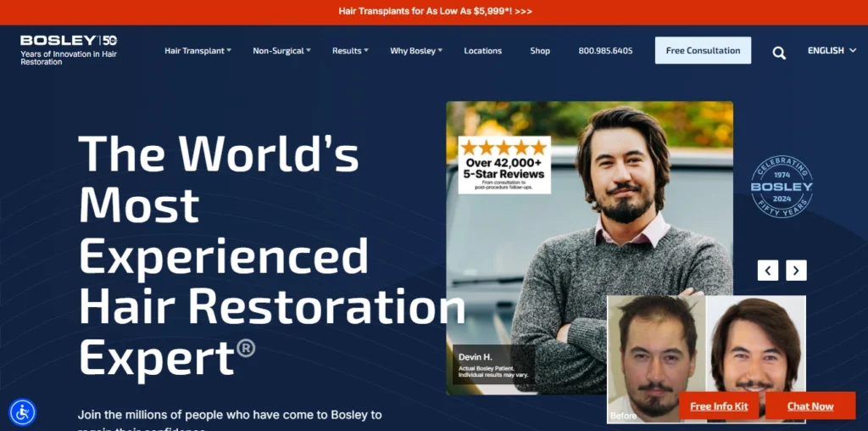The image size is (868, 431).
Task: Open the accessibility options icon
Action: tap(23, 412)
